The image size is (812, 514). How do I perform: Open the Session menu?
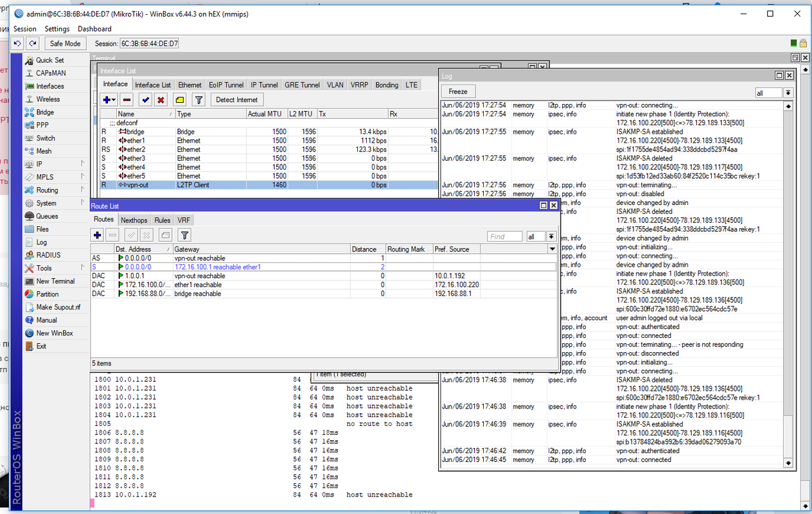[25, 29]
